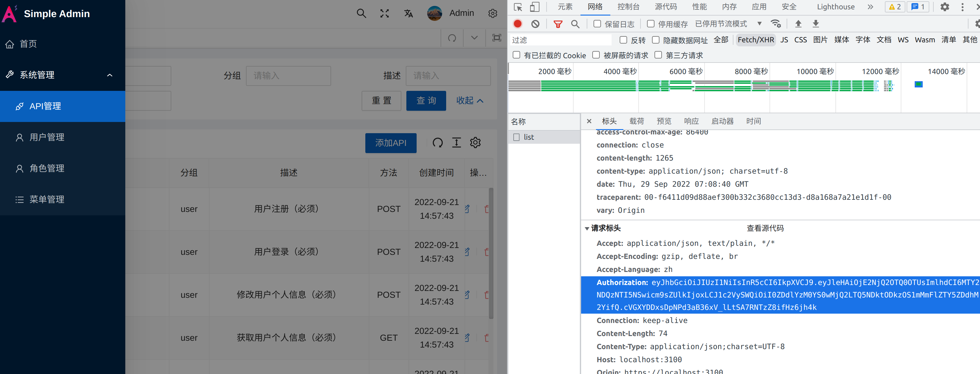
Task: Open 首页 in the sidebar
Action: (62, 44)
